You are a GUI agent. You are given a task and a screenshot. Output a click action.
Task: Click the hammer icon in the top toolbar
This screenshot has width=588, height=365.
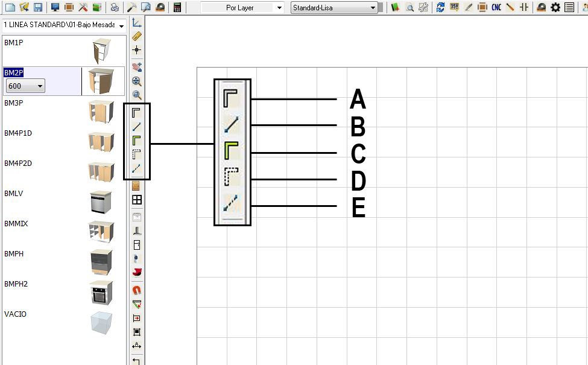click(x=131, y=7)
